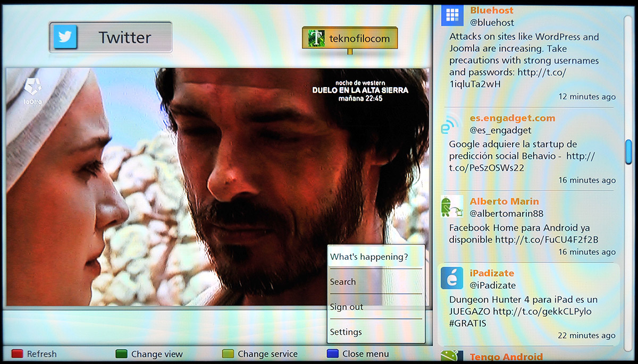The width and height of the screenshot is (638, 364).
Task: Open Alberto Marin's Android avatar
Action: pos(452,207)
